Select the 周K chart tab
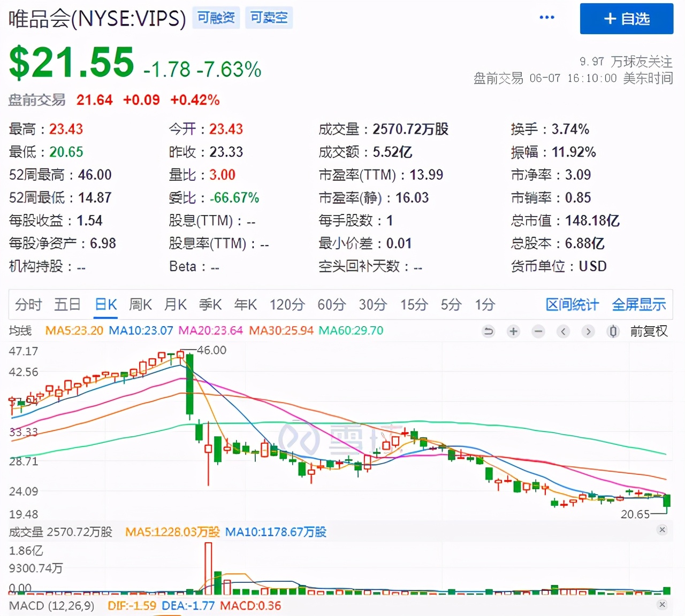 tap(141, 305)
